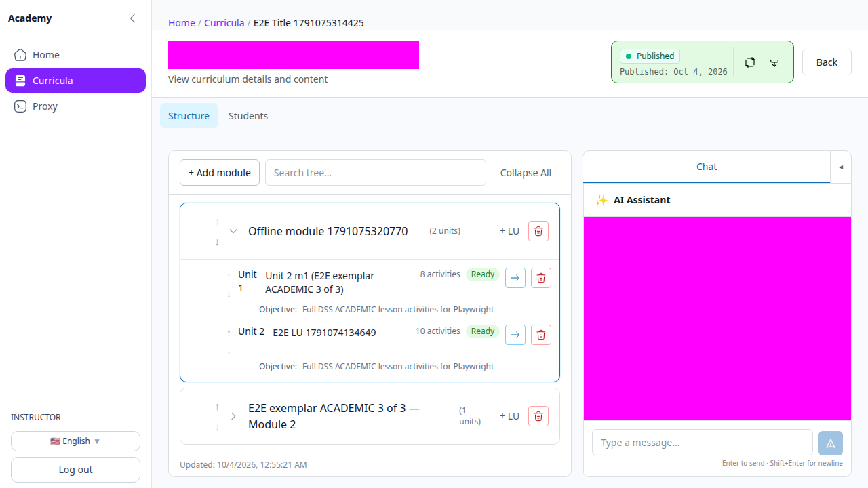
Task: Open the Chat tab in the assistant panel
Action: click(x=707, y=167)
